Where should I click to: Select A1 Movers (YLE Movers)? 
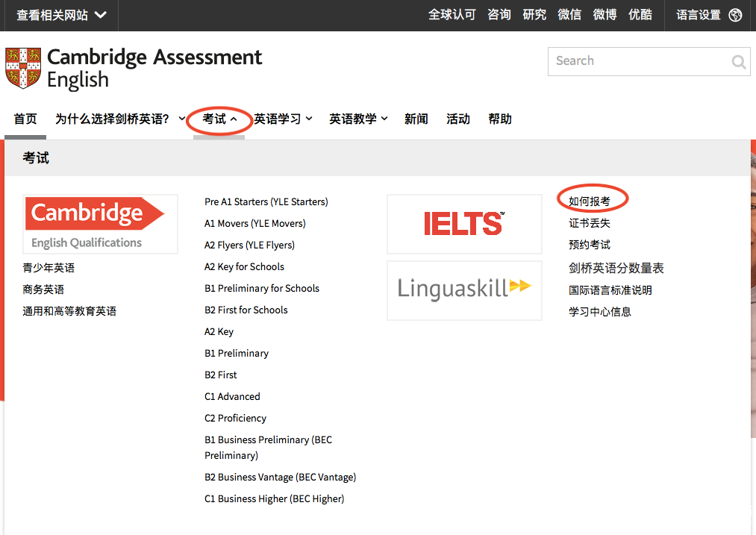click(255, 224)
